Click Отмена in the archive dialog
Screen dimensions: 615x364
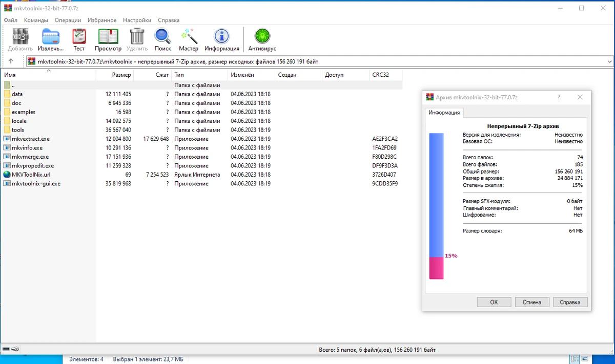click(532, 302)
